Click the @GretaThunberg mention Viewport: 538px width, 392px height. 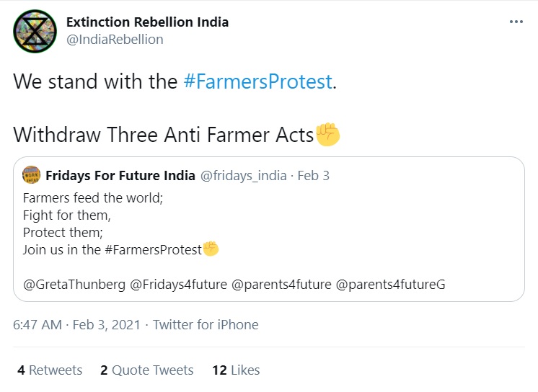tap(73, 285)
